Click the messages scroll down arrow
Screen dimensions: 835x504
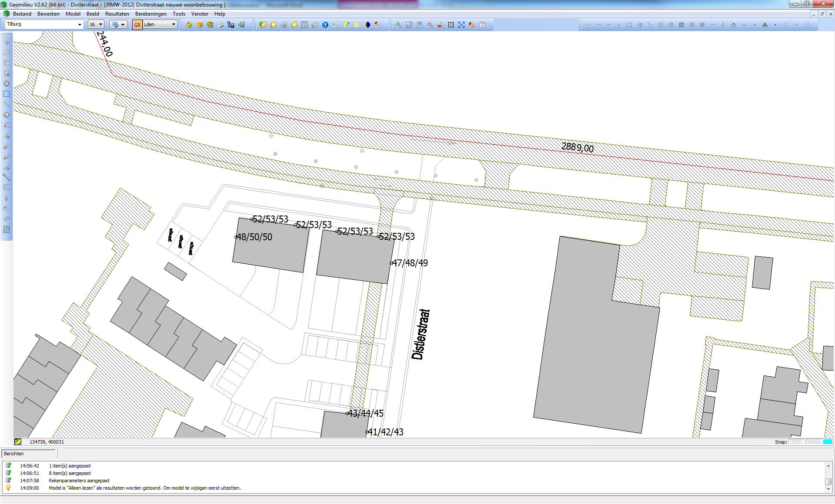tap(828, 489)
